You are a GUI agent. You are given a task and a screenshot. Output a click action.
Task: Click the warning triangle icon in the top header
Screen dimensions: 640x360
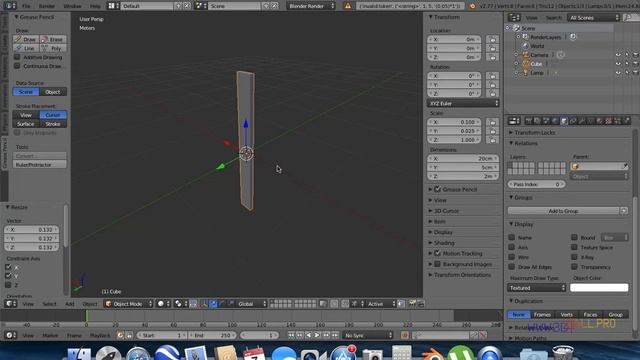[348, 6]
